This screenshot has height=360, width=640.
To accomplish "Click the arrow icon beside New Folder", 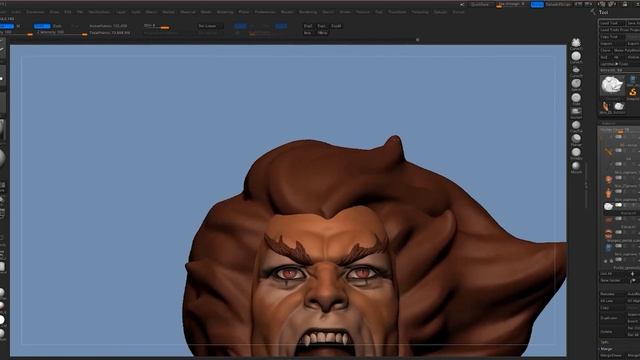I will pos(633,281).
